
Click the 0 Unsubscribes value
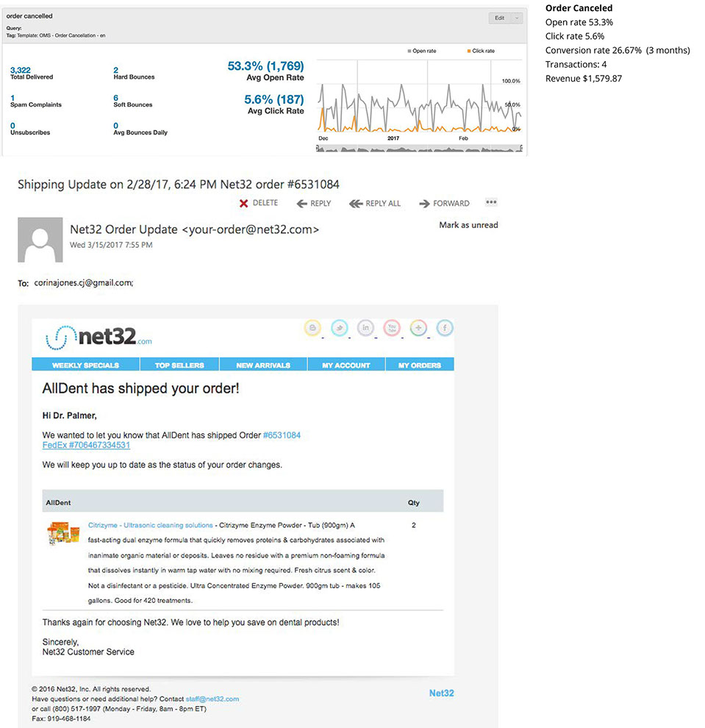[12, 126]
